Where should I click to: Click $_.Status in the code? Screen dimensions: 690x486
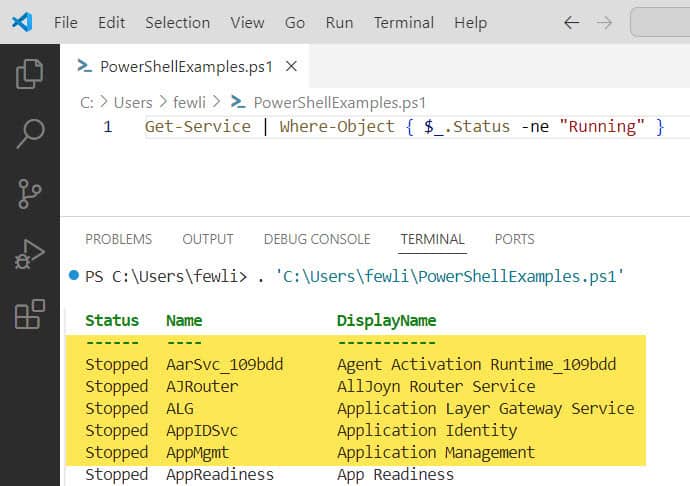(x=466, y=127)
